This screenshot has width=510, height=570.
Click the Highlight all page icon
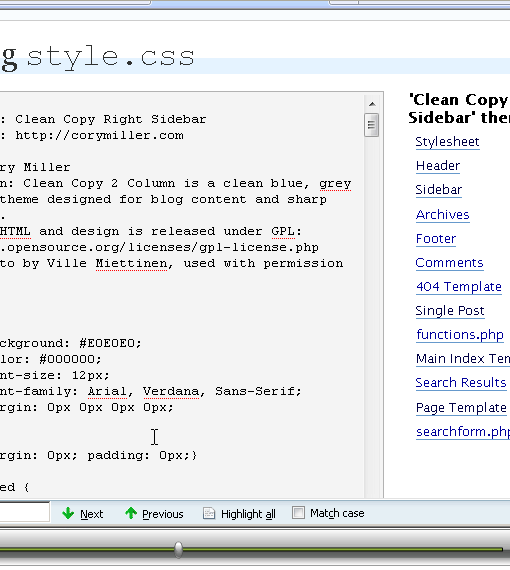coord(209,513)
